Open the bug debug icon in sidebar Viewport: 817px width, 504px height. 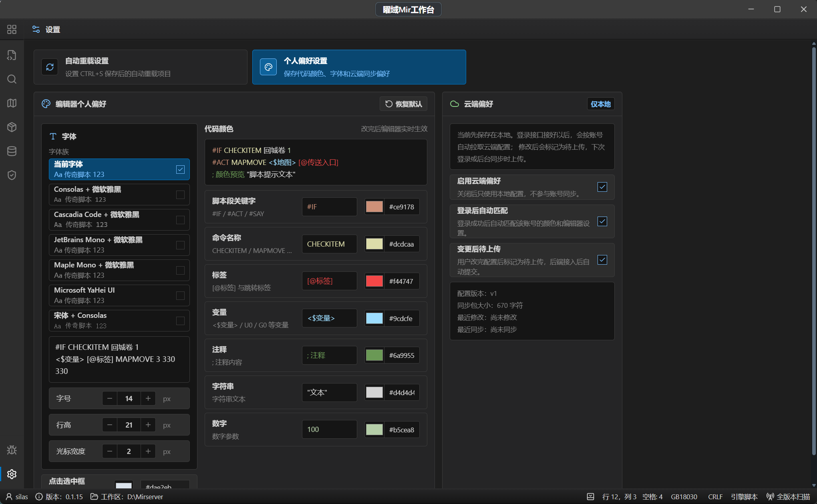coord(12,450)
